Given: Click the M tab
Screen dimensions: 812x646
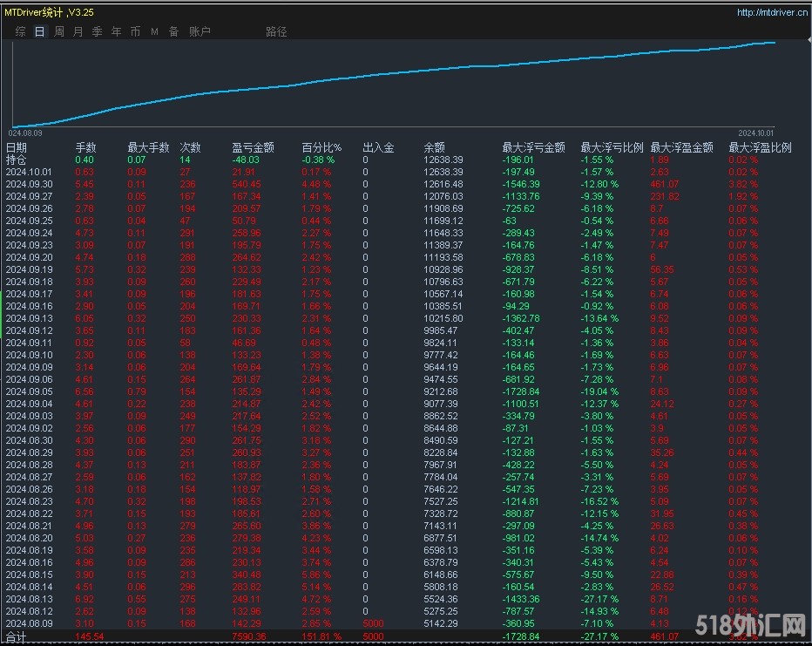Looking at the screenshot, I should [x=154, y=31].
